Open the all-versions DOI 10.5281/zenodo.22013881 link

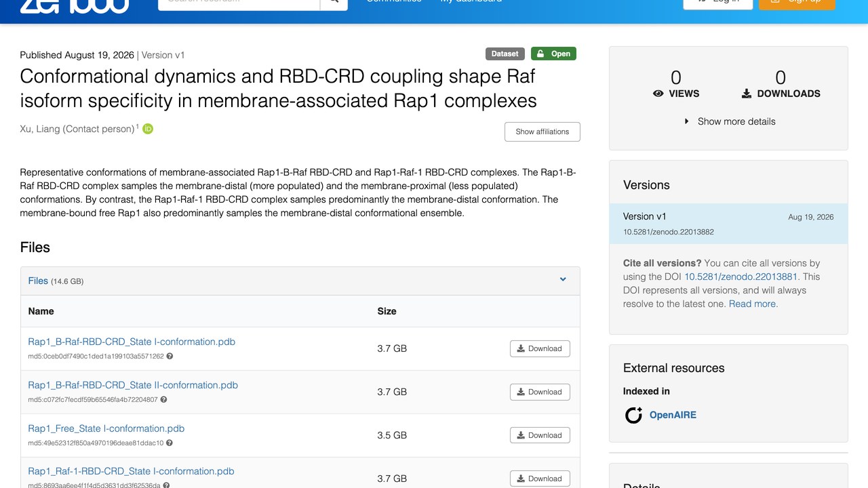[x=741, y=277]
